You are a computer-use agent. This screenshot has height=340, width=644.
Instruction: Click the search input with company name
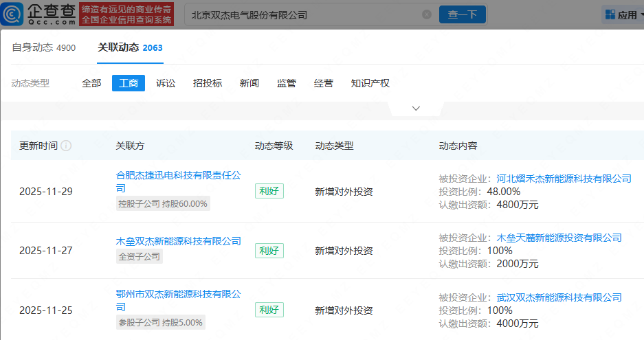coord(302,14)
